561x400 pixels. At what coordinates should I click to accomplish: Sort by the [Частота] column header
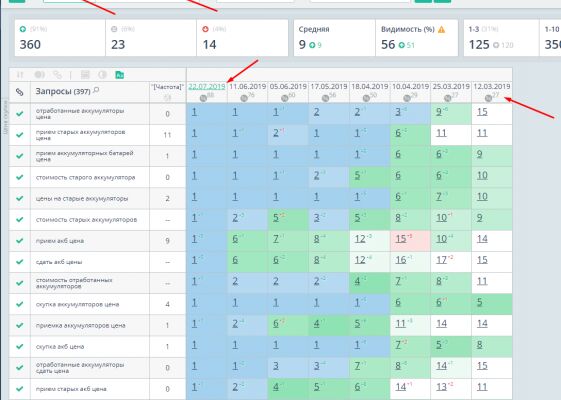pyautogui.click(x=167, y=87)
